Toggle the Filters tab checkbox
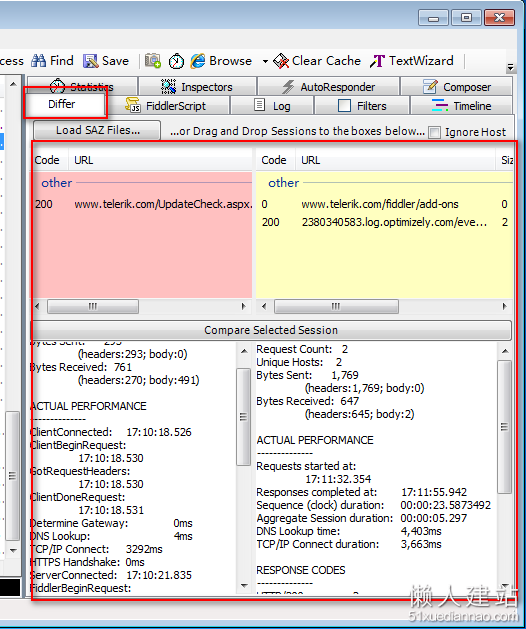Viewport: 526px width, 629px height. point(344,106)
